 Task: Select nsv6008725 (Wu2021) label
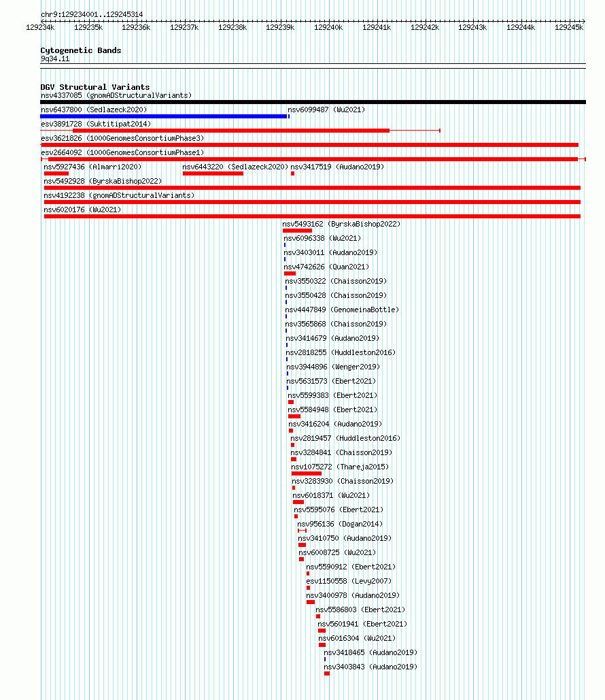point(337,552)
